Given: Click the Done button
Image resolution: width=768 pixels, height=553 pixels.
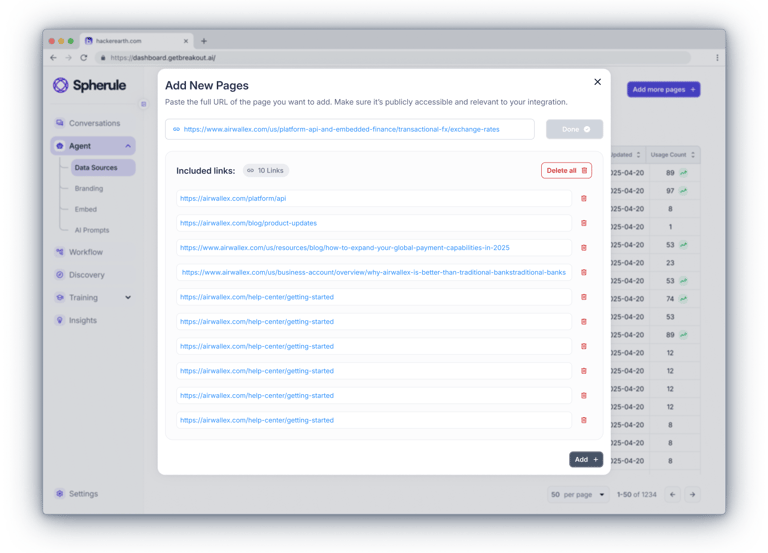Looking at the screenshot, I should (574, 129).
